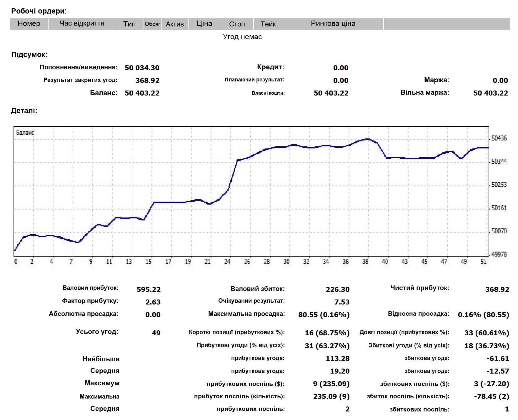Click the Актив column header
The height and width of the screenshot is (420, 518).
click(x=175, y=24)
